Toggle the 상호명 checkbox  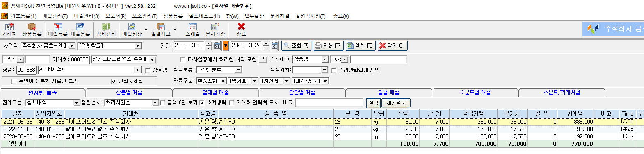(148, 70)
